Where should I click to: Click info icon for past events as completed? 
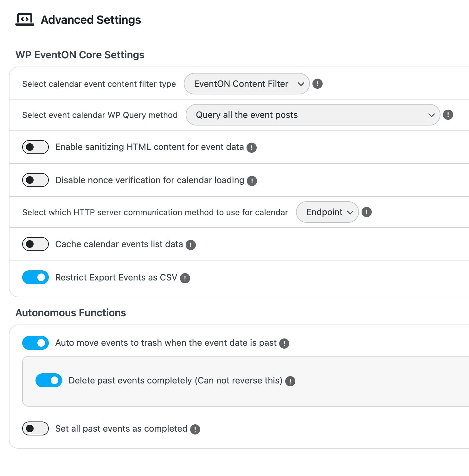click(195, 429)
